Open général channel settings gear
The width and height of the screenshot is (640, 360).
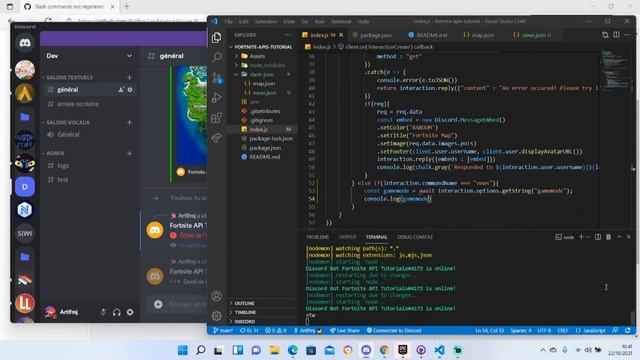tap(130, 90)
